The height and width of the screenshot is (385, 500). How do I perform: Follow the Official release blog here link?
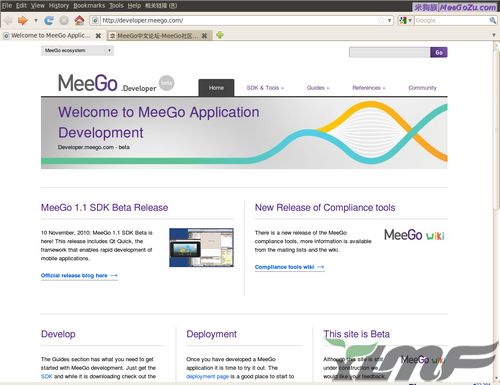79,276
